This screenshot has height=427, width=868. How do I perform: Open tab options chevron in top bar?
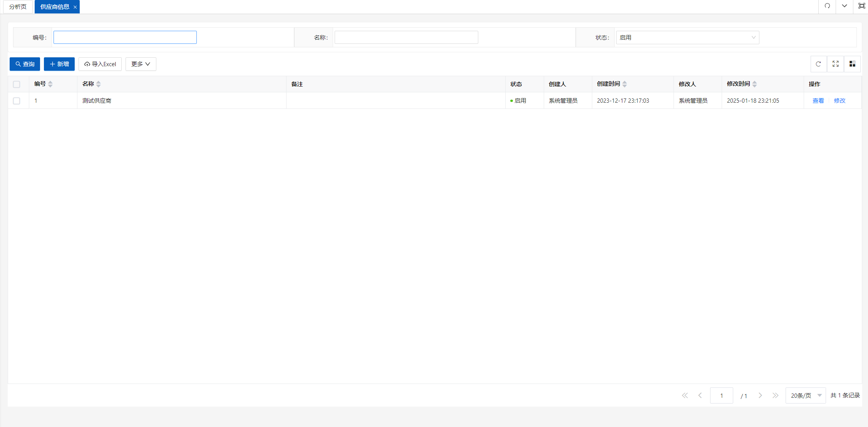[844, 6]
